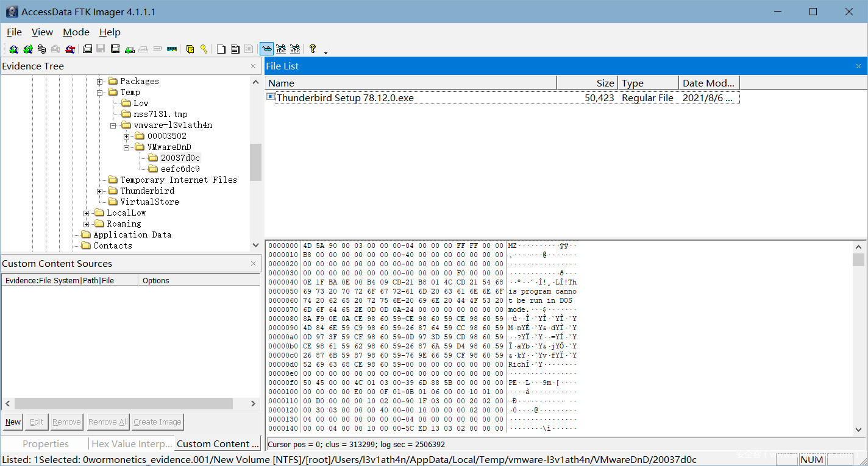Screen dimensions: 868x466
Task: Click the Image Mounting toolbar icon
Action: pos(41,49)
